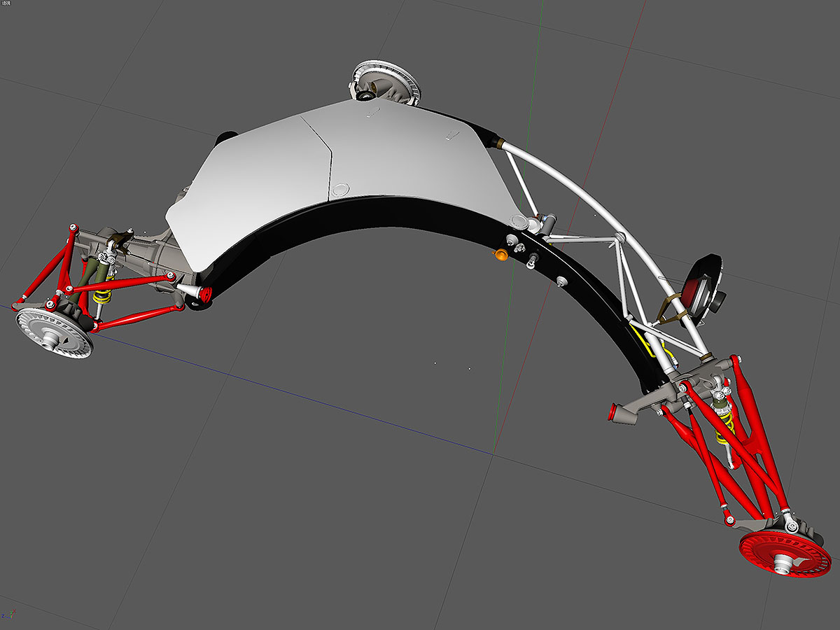This screenshot has height=630, width=840.
Task: Select the red-lens lamp on the white tube
Action: [x=700, y=284]
